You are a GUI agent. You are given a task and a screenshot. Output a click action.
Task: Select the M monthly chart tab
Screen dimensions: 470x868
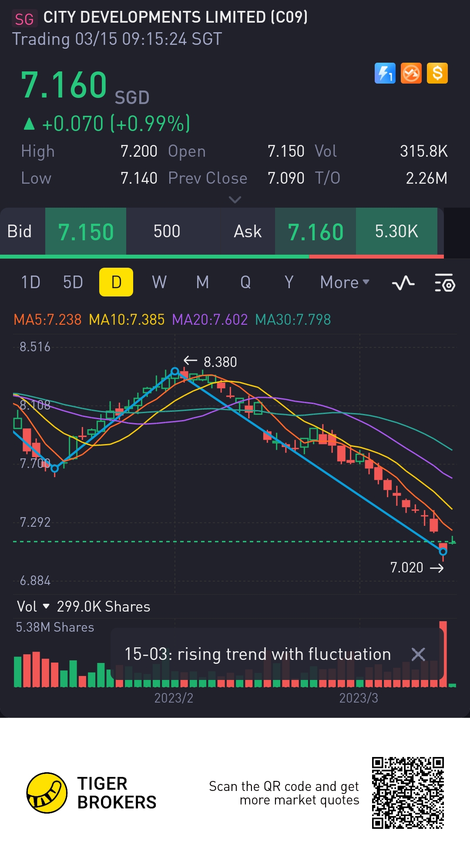pyautogui.click(x=202, y=283)
